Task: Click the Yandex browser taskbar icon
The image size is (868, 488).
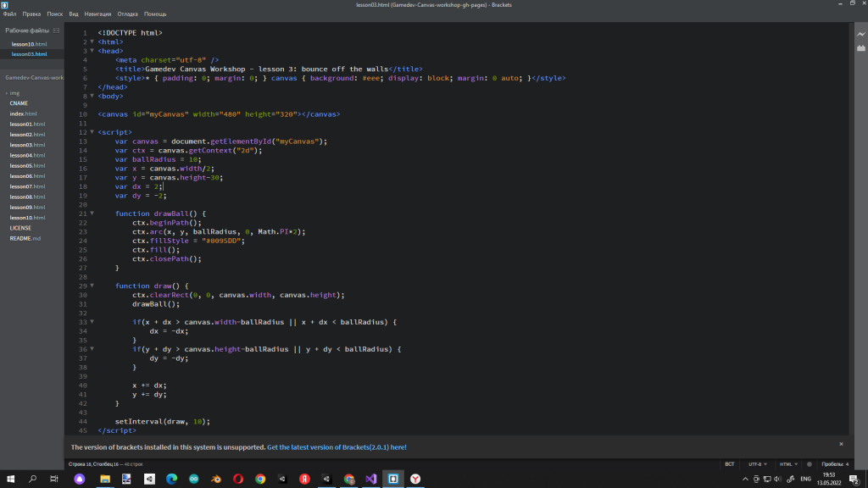Action: [x=415, y=479]
